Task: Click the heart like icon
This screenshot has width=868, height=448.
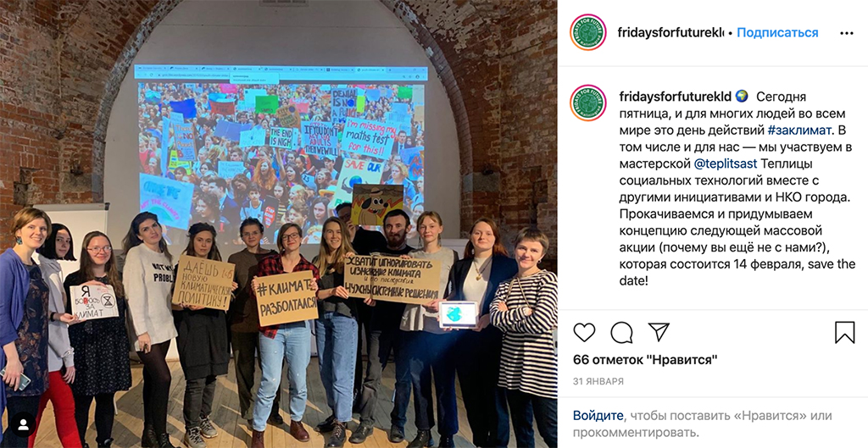Action: (x=584, y=333)
